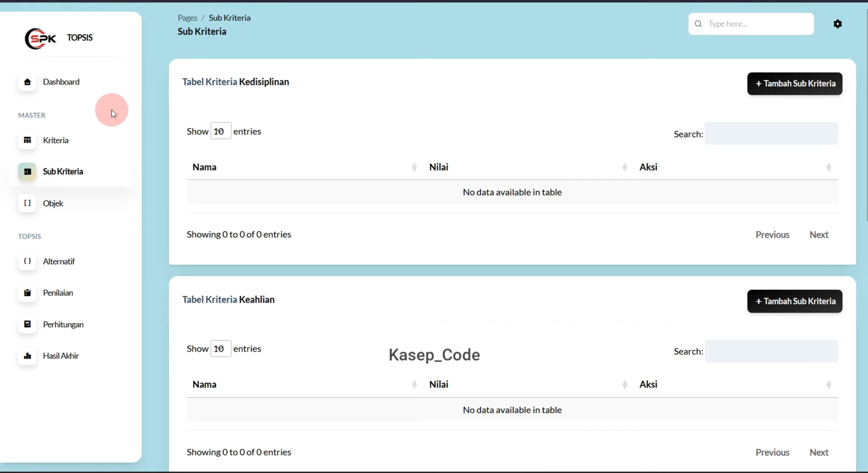Click the Alternatif curly braces icon
Image resolution: width=868 pixels, height=473 pixels.
point(27,261)
